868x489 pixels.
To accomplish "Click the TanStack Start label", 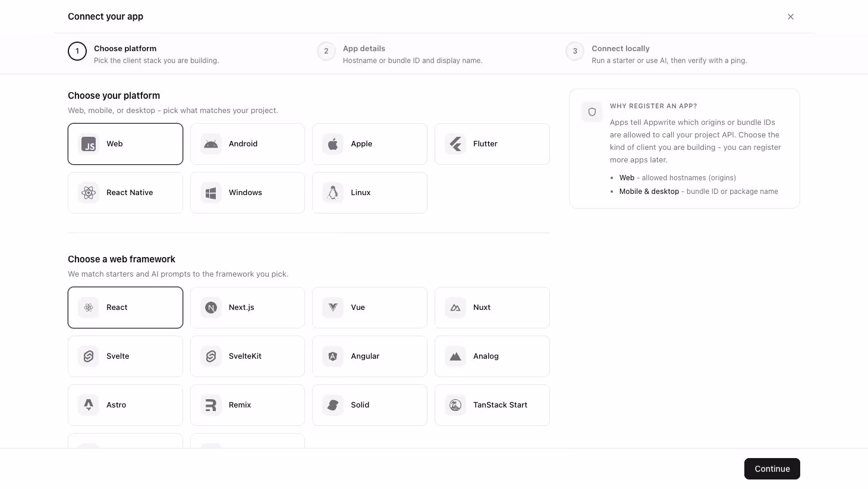I will point(501,405).
